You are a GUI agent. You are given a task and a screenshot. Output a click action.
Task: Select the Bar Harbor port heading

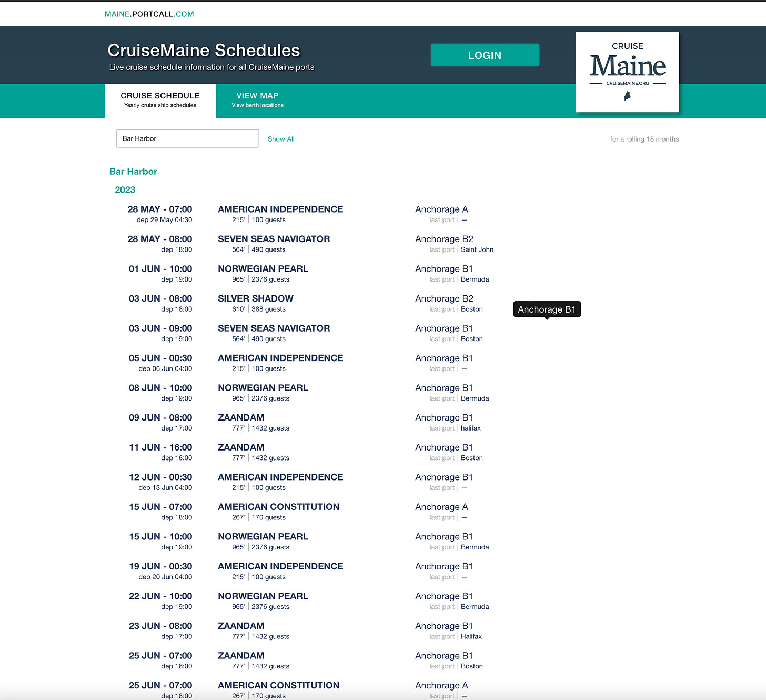pyautogui.click(x=133, y=172)
